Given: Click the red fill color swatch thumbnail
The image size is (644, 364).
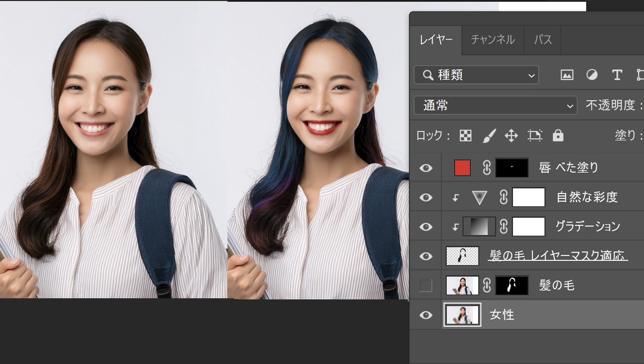Looking at the screenshot, I should click(462, 168).
